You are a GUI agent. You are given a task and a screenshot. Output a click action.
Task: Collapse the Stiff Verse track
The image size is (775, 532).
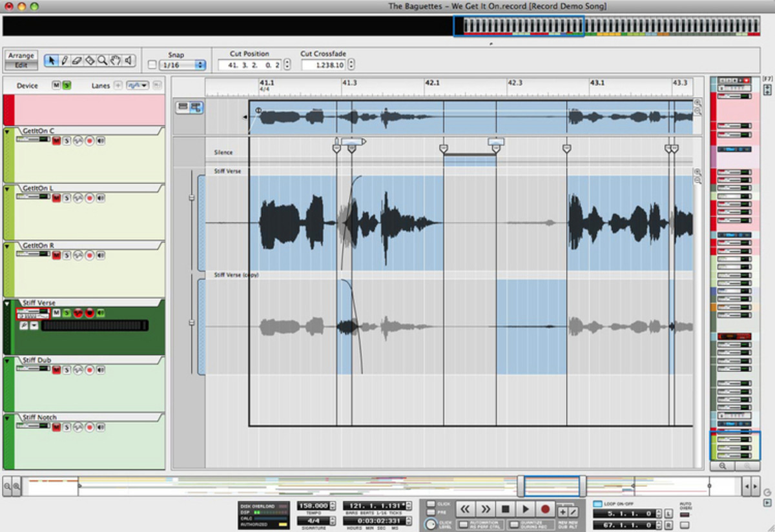click(x=8, y=303)
